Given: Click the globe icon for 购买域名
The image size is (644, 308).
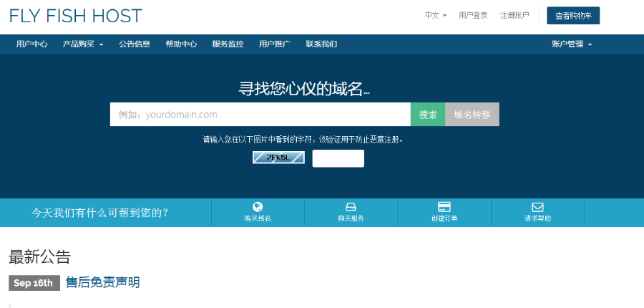Looking at the screenshot, I should tap(258, 206).
